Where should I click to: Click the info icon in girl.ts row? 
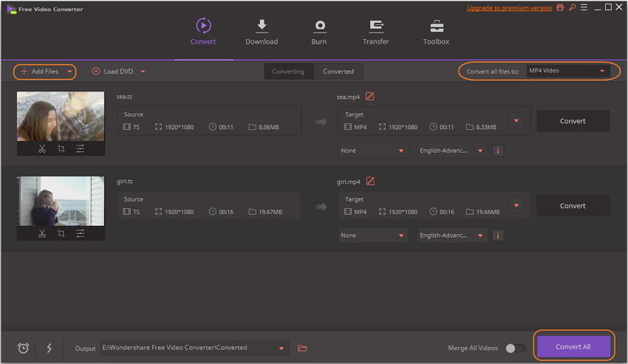(498, 236)
